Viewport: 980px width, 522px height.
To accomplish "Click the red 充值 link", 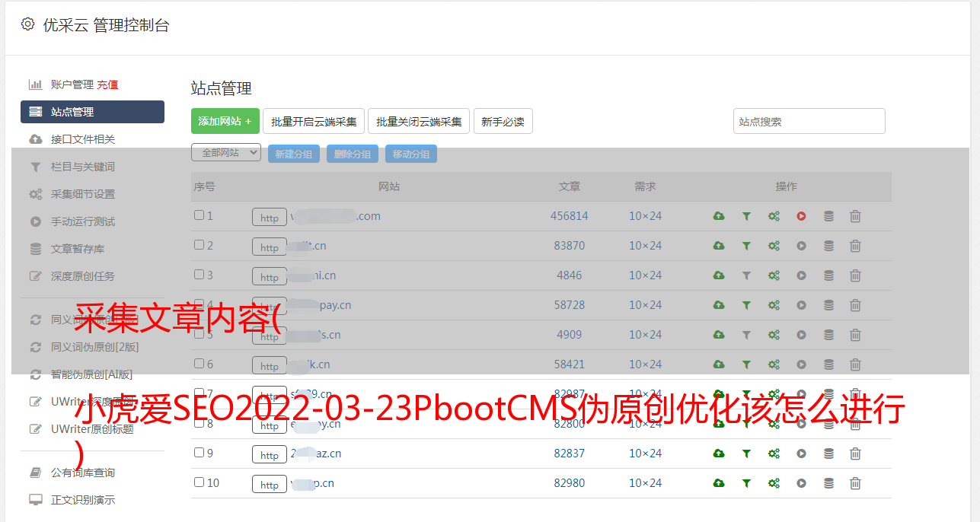I will pos(107,84).
